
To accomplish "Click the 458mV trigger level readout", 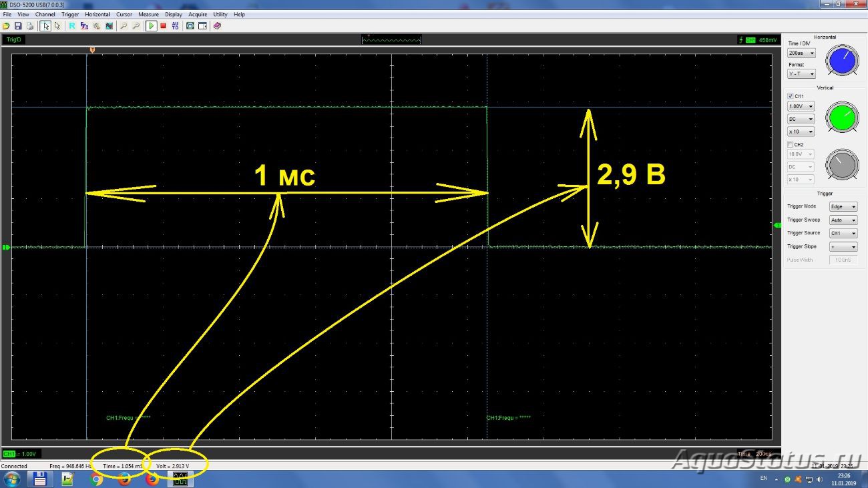I will [x=767, y=40].
